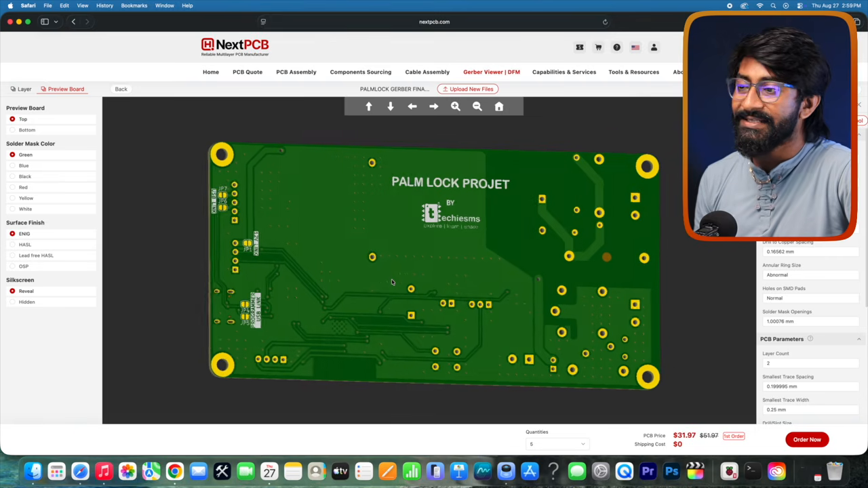The image size is (868, 488).
Task: Open the help question mark icon
Action: pyautogui.click(x=616, y=47)
